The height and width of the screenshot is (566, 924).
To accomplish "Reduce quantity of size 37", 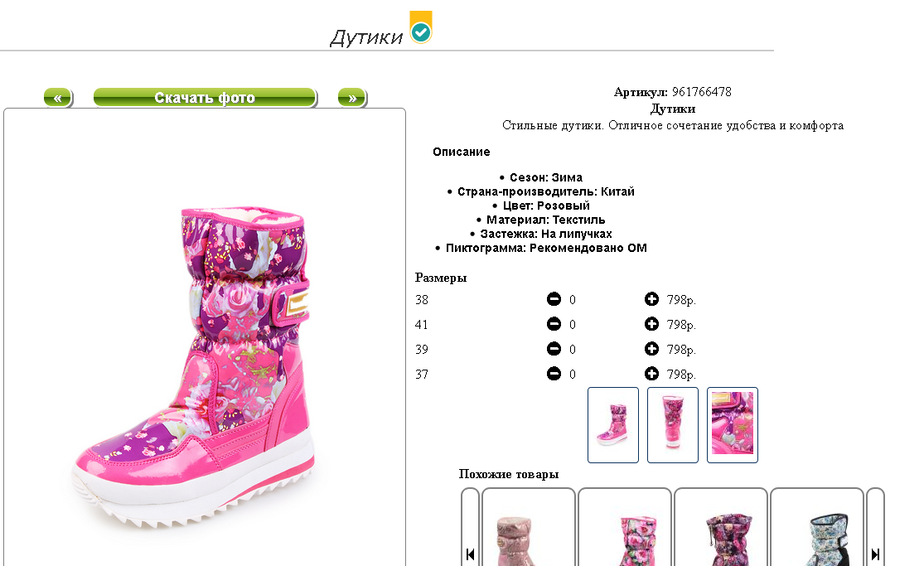I will 554,374.
